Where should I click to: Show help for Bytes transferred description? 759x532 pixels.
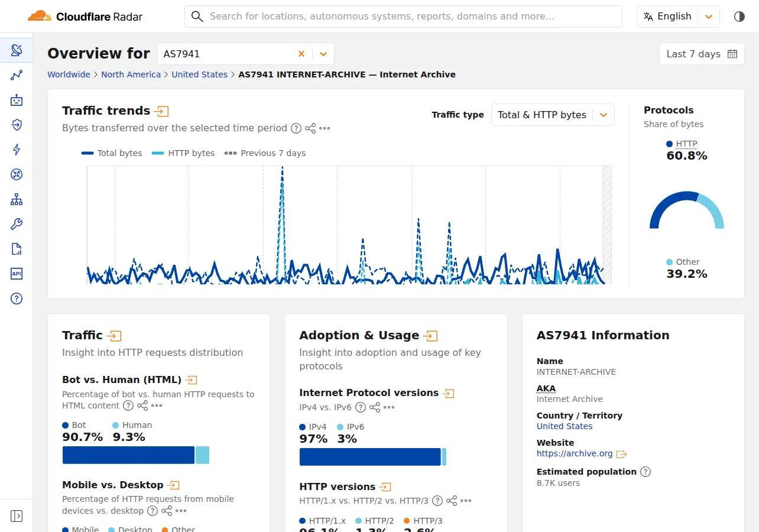click(296, 128)
